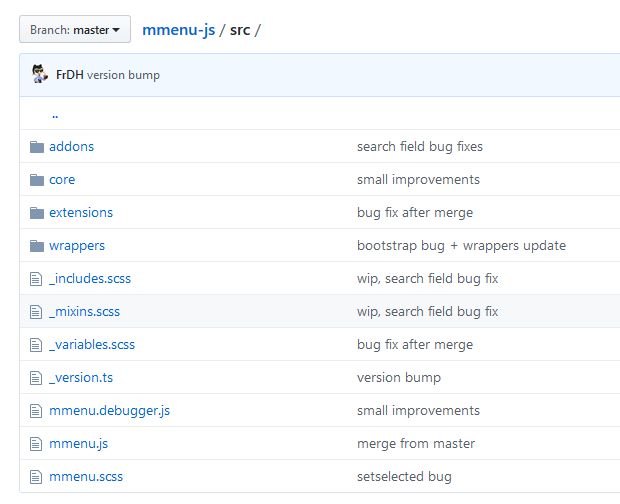The width and height of the screenshot is (620, 504).
Task: Navigate up via the parent directory link
Action: pyautogui.click(x=55, y=114)
